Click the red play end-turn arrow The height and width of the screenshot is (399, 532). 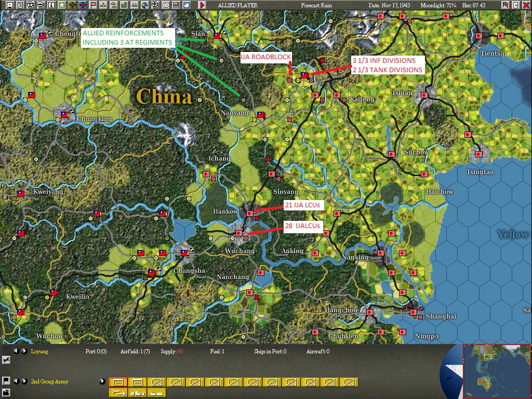tap(202, 5)
